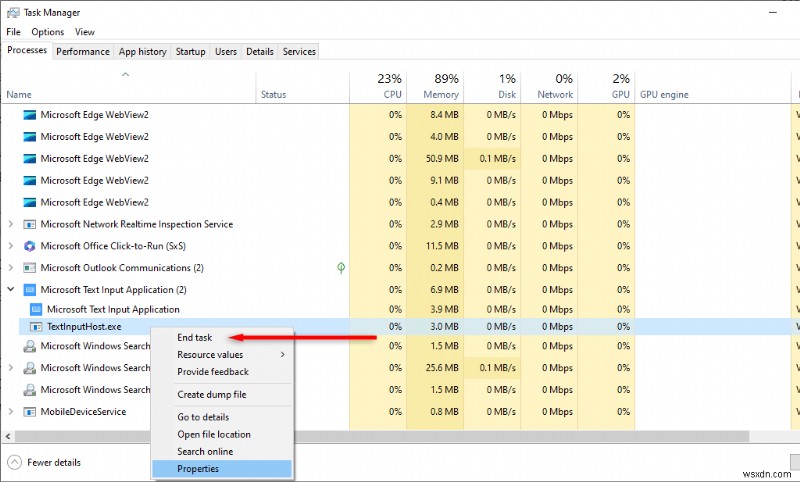Viewport: 800px width, 482px height.
Task: Select the Processes tab
Action: [27, 50]
